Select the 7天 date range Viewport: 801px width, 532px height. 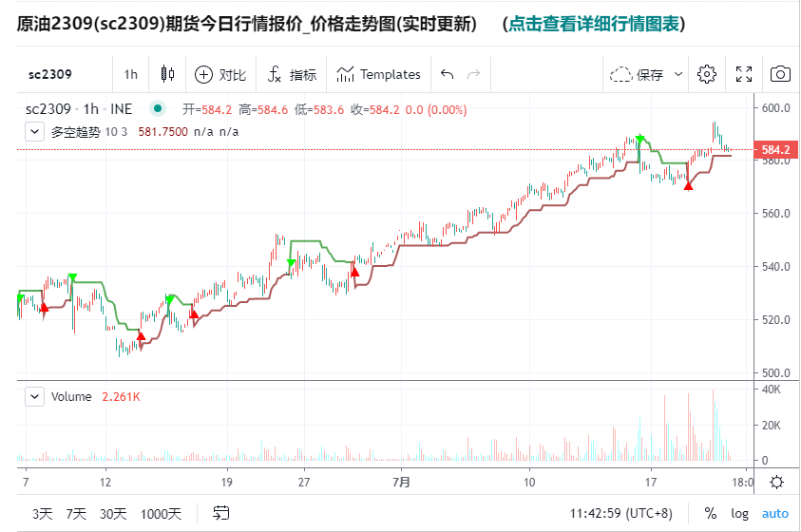point(76,514)
